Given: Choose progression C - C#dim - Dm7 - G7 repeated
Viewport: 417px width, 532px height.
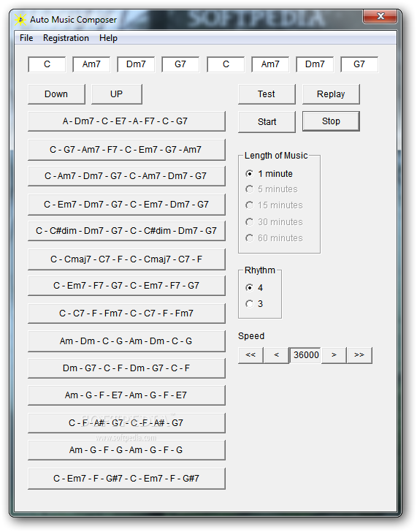Looking at the screenshot, I should (x=126, y=231).
